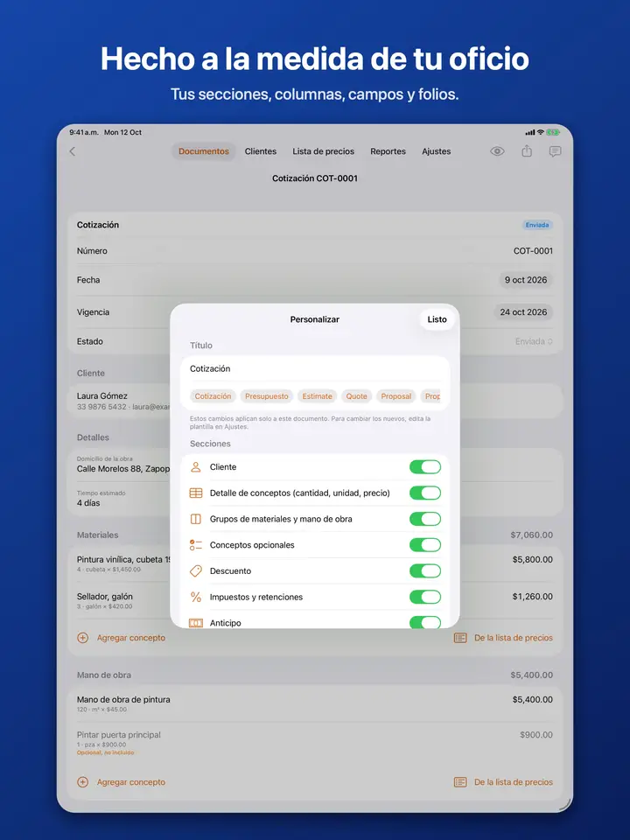Open the Reportes tab
This screenshot has width=630, height=840.
coord(388,151)
